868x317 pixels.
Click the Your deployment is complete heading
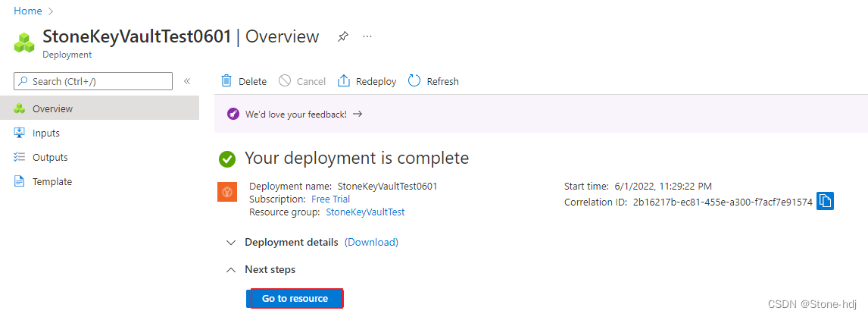357,158
